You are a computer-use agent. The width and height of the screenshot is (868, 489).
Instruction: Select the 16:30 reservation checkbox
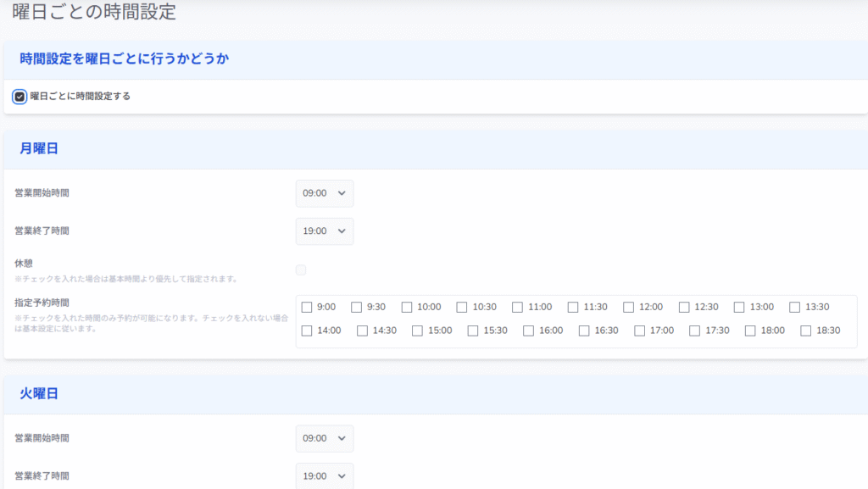[584, 331]
